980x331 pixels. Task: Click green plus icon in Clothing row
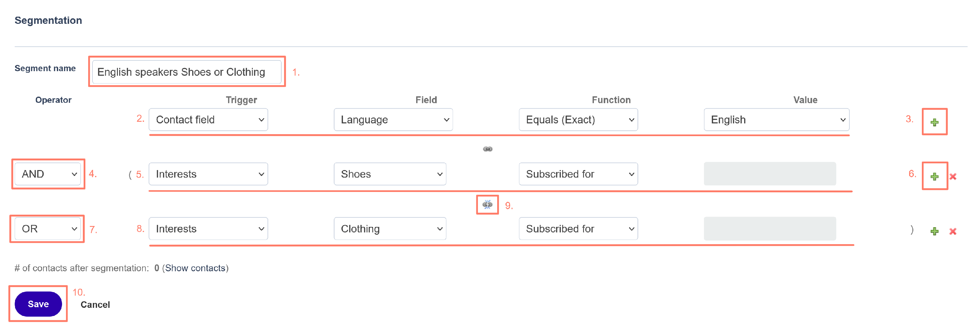[934, 231]
